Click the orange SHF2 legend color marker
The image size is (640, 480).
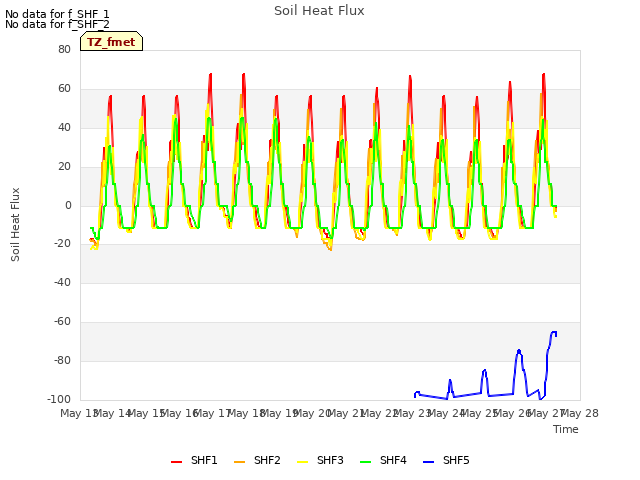(240, 462)
